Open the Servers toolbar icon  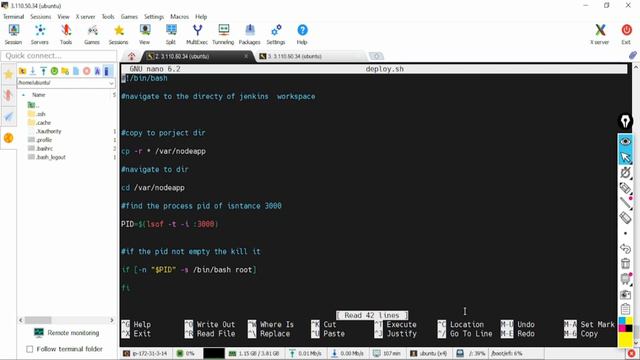[x=40, y=34]
